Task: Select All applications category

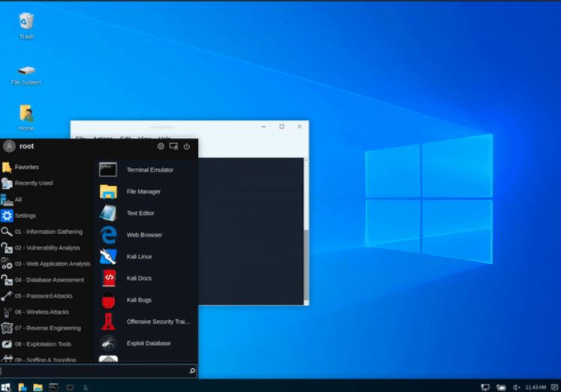Action: pyautogui.click(x=46, y=199)
